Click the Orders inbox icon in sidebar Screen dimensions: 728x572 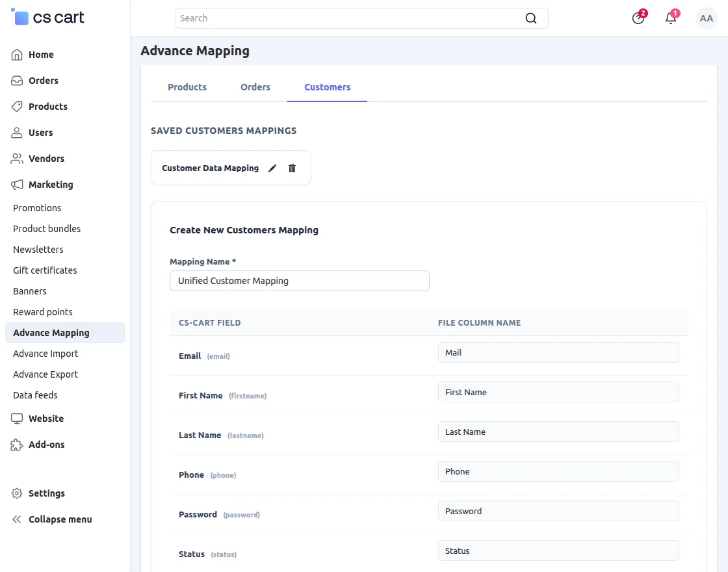coord(17,81)
